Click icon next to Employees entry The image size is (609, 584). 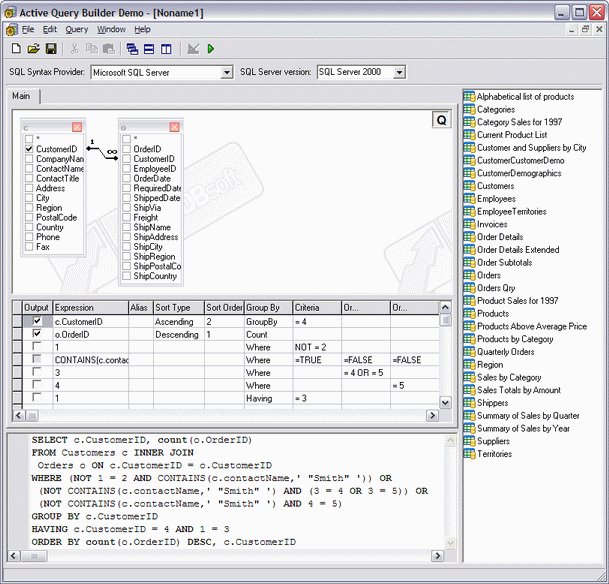pos(469,198)
